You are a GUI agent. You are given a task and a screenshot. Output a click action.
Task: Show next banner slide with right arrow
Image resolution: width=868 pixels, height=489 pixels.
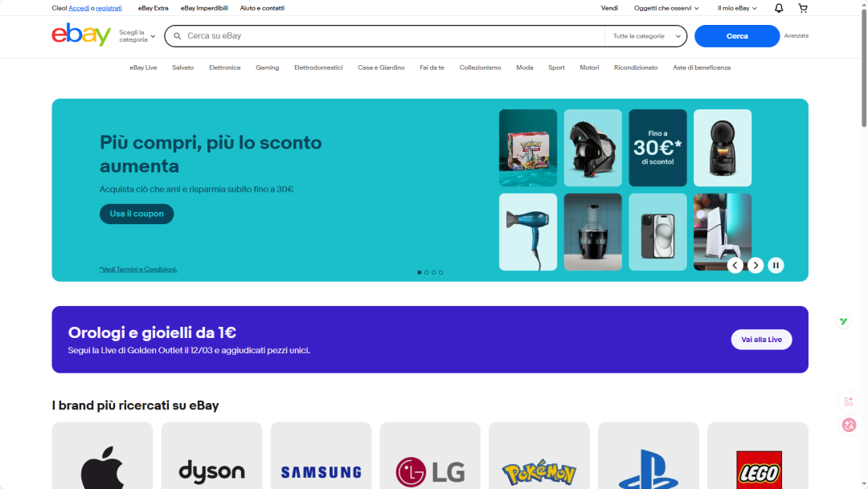(755, 265)
